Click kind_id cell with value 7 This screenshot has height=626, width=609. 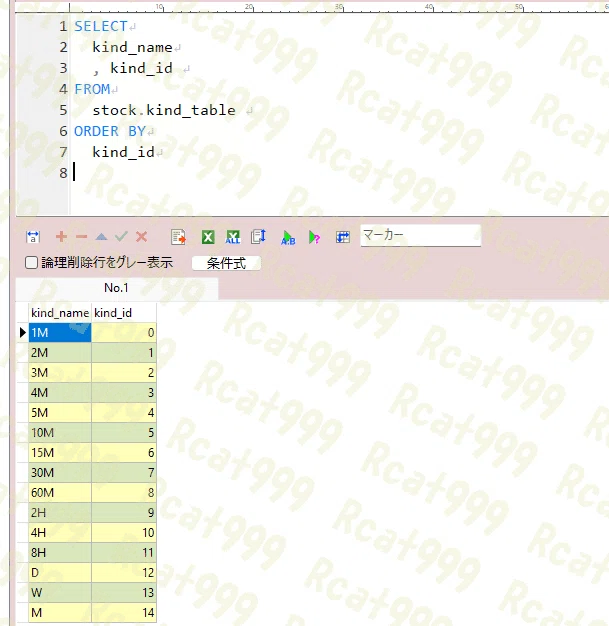click(124, 472)
